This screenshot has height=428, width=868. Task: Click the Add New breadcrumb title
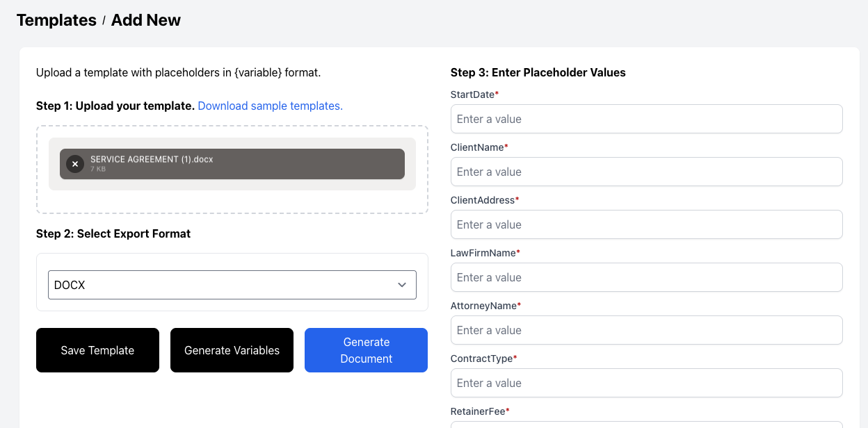(145, 20)
